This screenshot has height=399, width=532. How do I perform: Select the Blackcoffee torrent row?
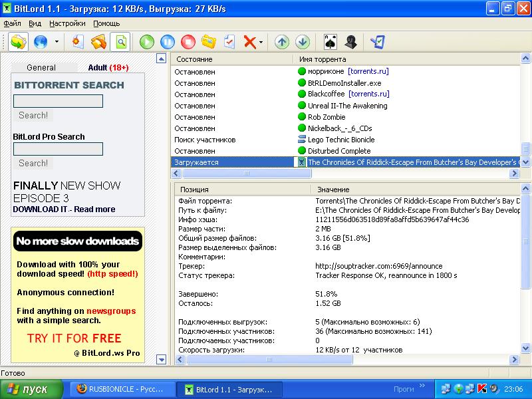345,94
